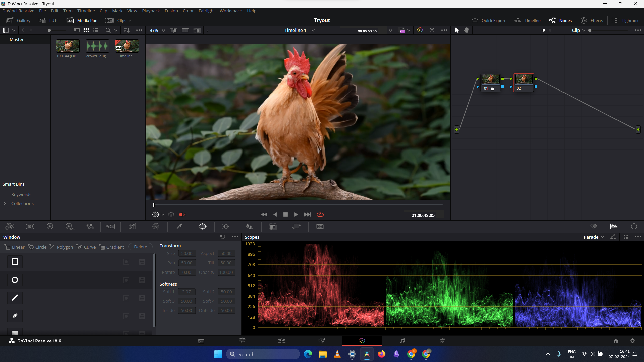
Task: Click the viewer scrub bar playhead
Action: coord(154,205)
